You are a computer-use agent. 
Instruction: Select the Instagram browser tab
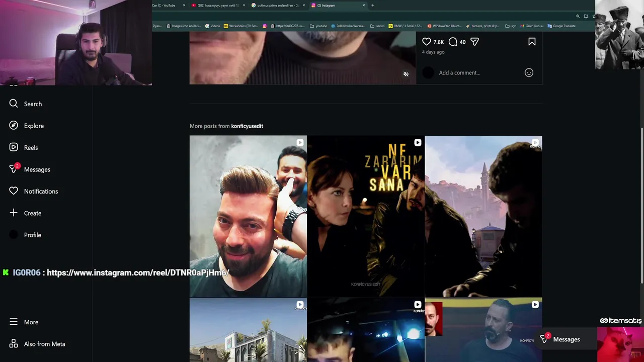pyautogui.click(x=338, y=5)
